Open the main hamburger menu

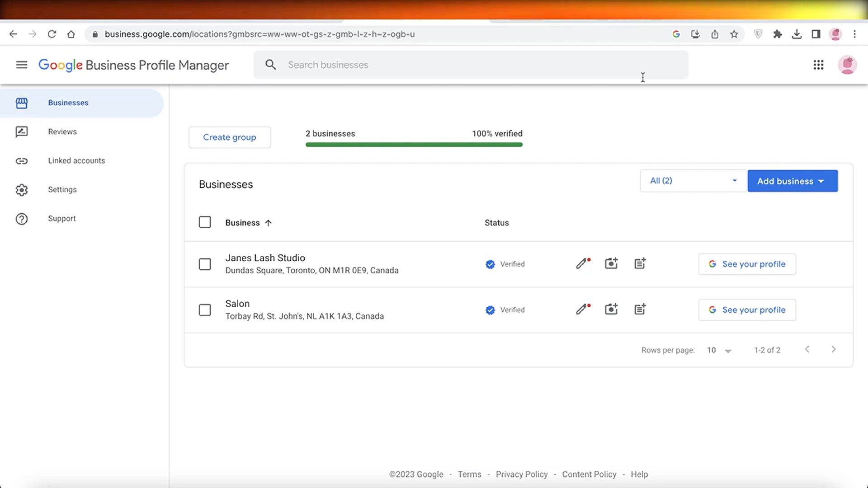[x=21, y=65]
